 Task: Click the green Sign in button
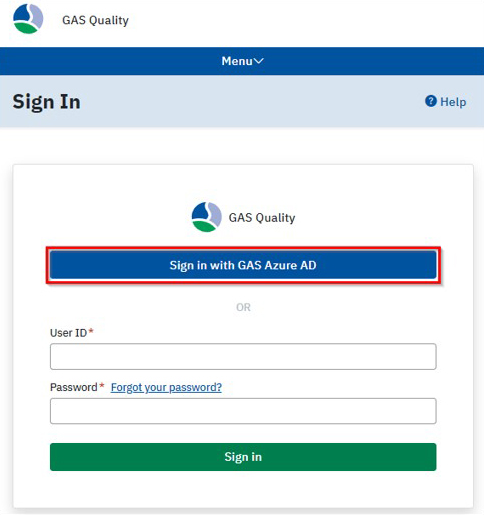click(243, 457)
